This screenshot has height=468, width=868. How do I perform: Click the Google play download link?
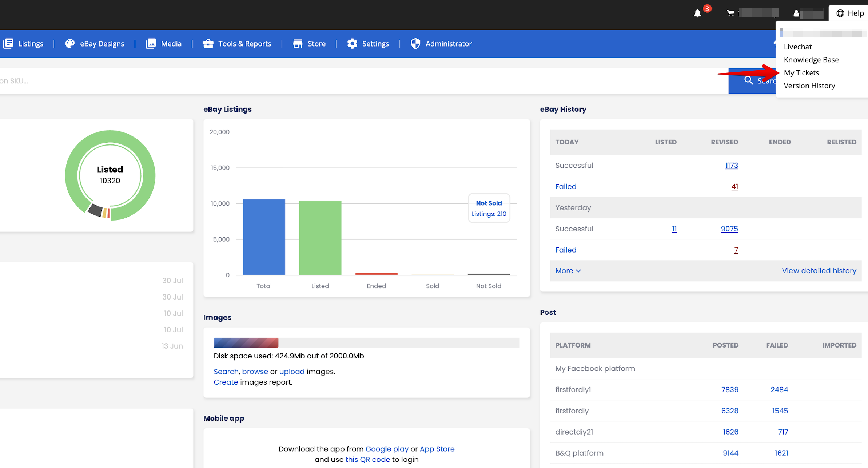[387, 449]
